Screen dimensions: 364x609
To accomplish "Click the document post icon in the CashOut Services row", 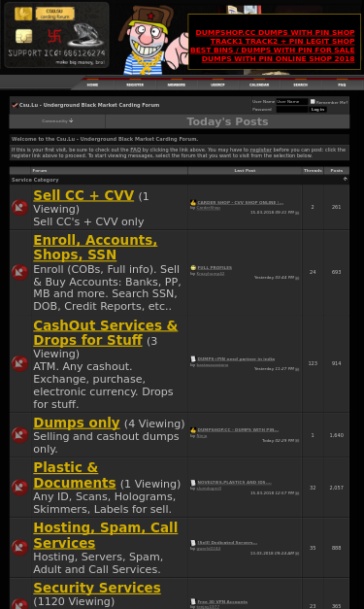I will tap(193, 358).
